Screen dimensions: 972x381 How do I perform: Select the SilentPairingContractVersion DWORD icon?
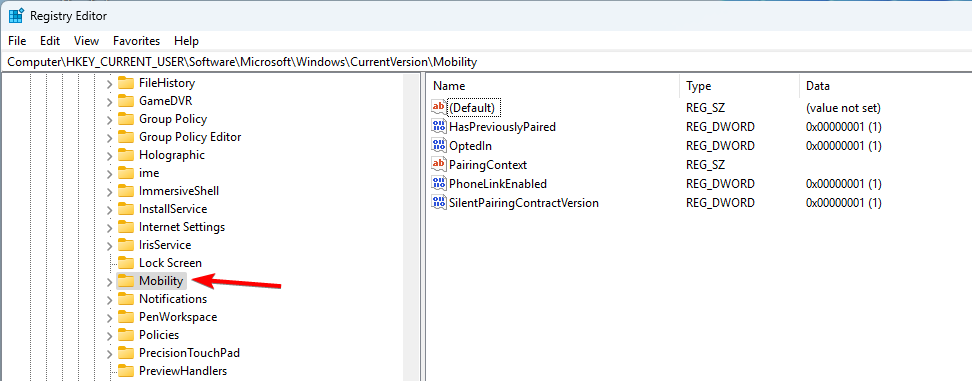pyautogui.click(x=439, y=203)
